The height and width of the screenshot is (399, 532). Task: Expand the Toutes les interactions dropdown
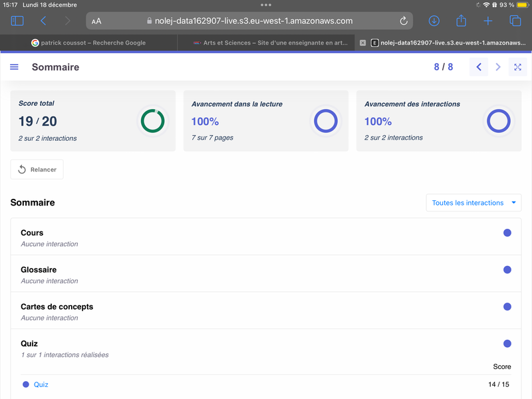coord(473,203)
